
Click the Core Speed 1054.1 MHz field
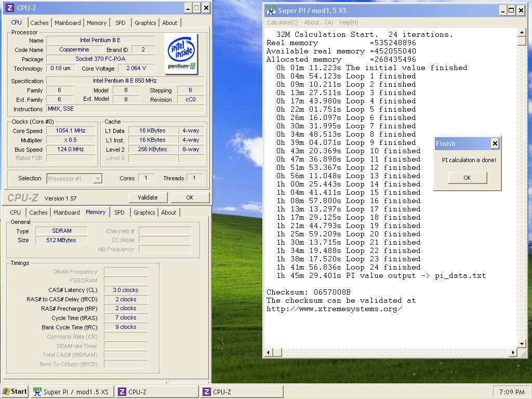pos(71,130)
